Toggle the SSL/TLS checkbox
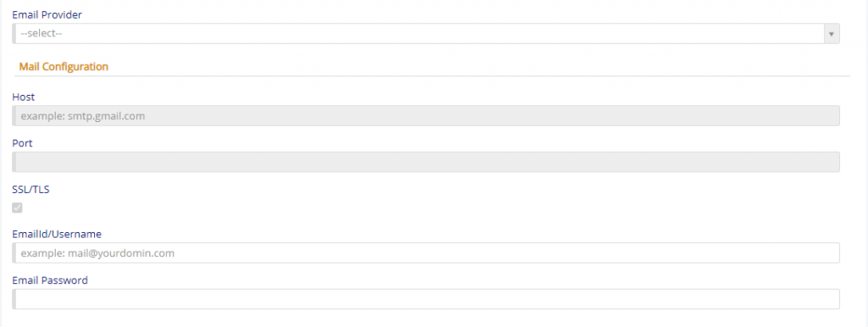 pos(17,208)
